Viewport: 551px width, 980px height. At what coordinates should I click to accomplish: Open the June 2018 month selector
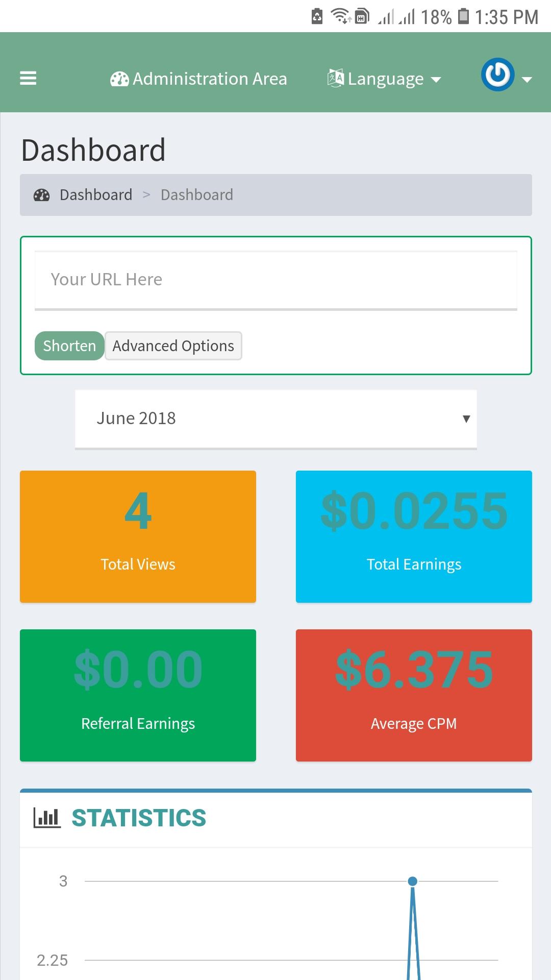tap(276, 419)
